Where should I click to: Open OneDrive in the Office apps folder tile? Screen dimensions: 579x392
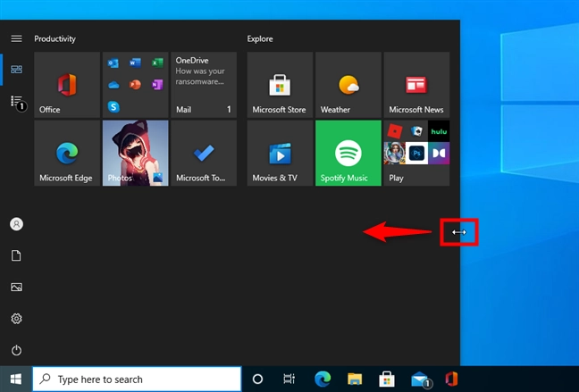[x=113, y=85]
